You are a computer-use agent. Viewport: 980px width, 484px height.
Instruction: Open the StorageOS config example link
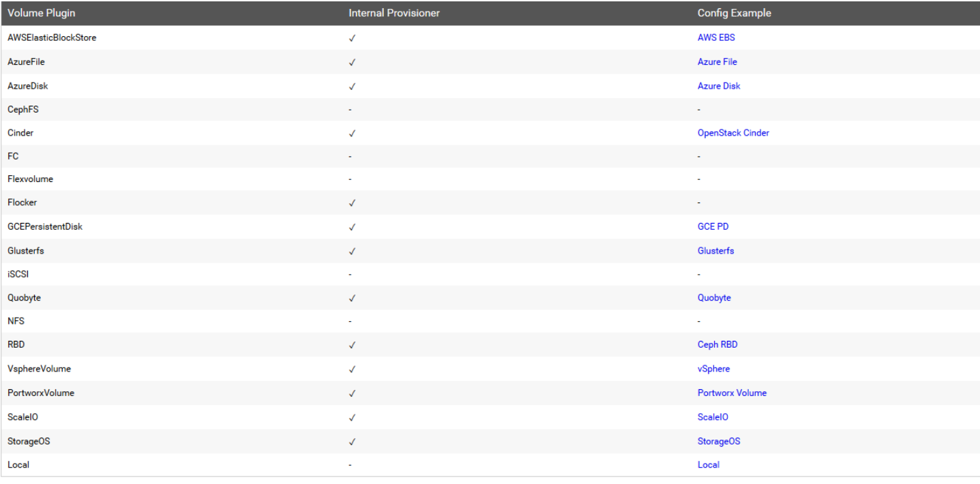tap(719, 441)
